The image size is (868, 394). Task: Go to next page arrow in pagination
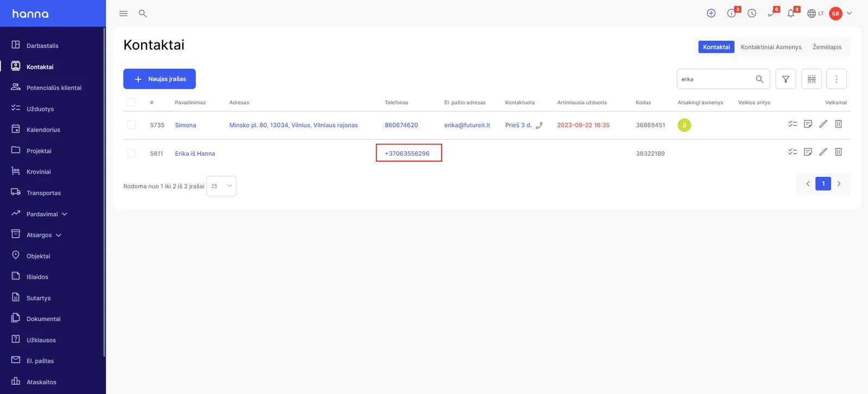pyautogui.click(x=839, y=184)
